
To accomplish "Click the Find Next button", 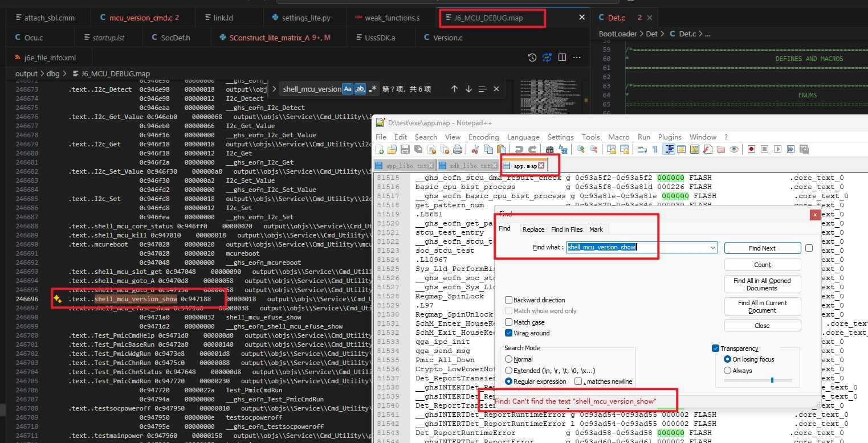I will (x=762, y=248).
